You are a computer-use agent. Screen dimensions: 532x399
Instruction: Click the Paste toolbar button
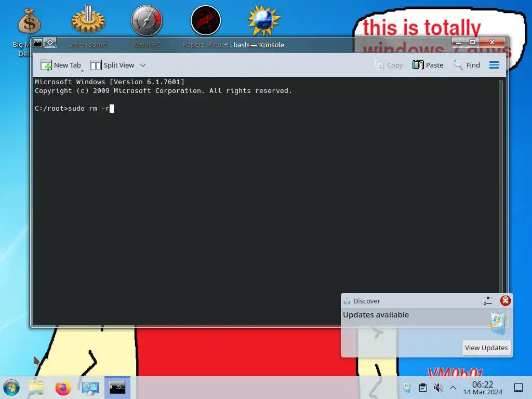428,65
